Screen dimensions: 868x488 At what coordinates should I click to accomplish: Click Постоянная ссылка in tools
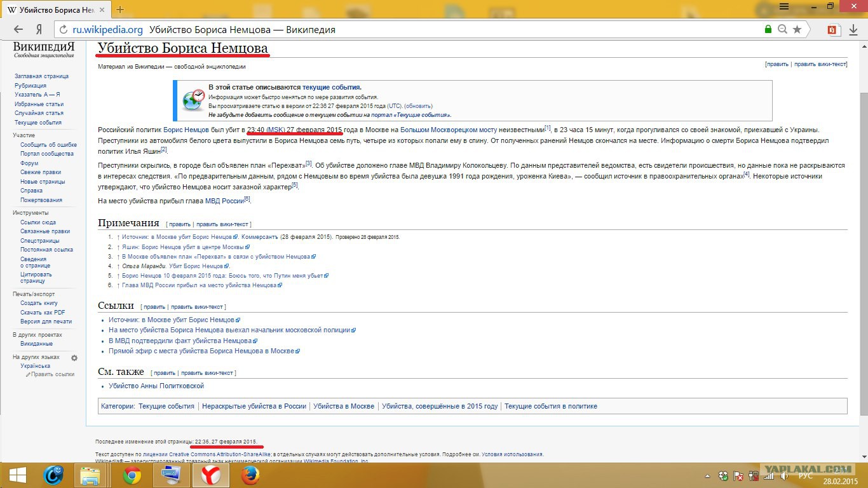click(x=46, y=250)
